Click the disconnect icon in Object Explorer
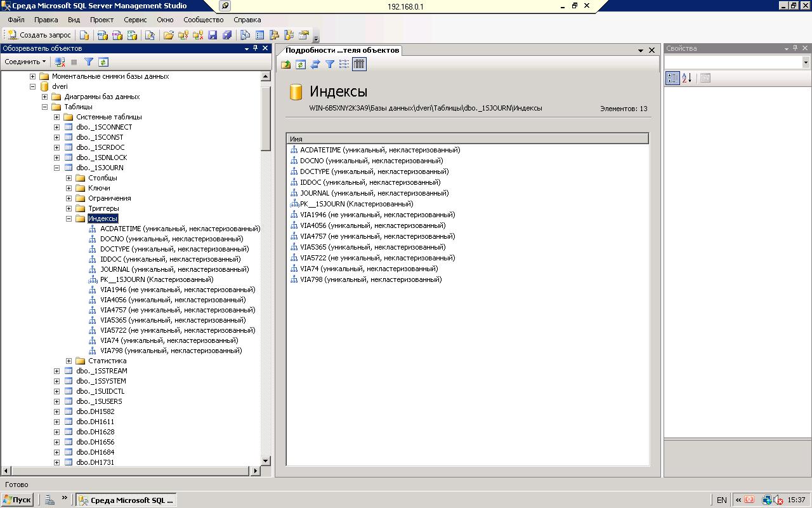Screen dimensions: 812x508 tap(60, 62)
